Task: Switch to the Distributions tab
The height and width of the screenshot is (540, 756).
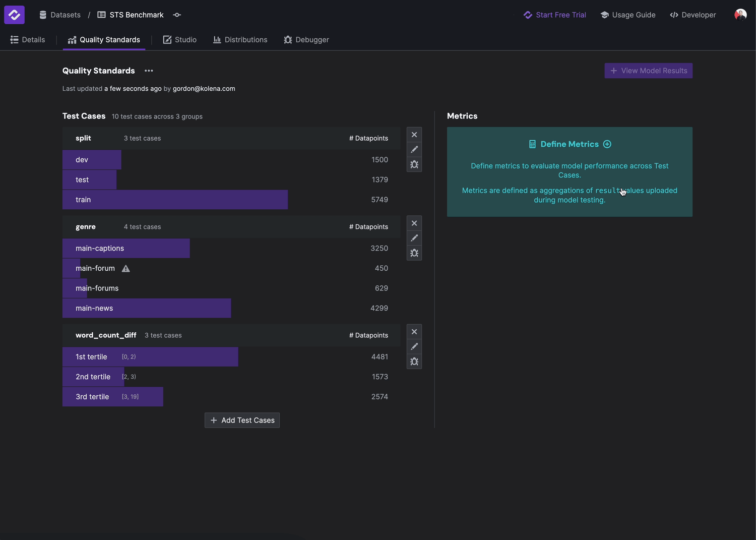Action: click(240, 40)
